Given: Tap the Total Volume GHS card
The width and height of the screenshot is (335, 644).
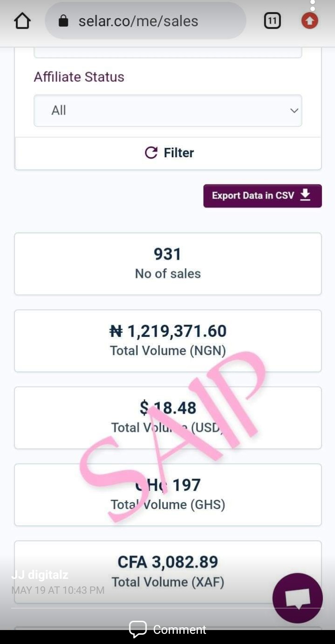Looking at the screenshot, I should click(x=167, y=494).
